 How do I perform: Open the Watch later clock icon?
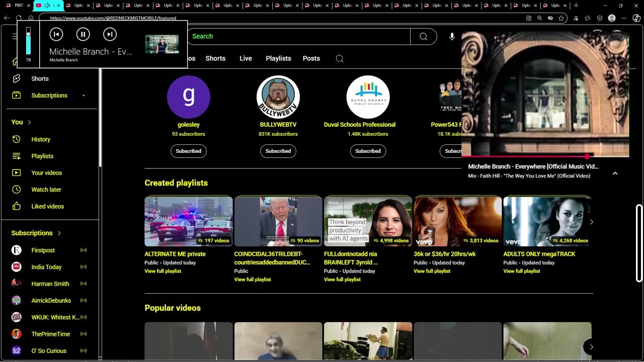[x=17, y=190]
